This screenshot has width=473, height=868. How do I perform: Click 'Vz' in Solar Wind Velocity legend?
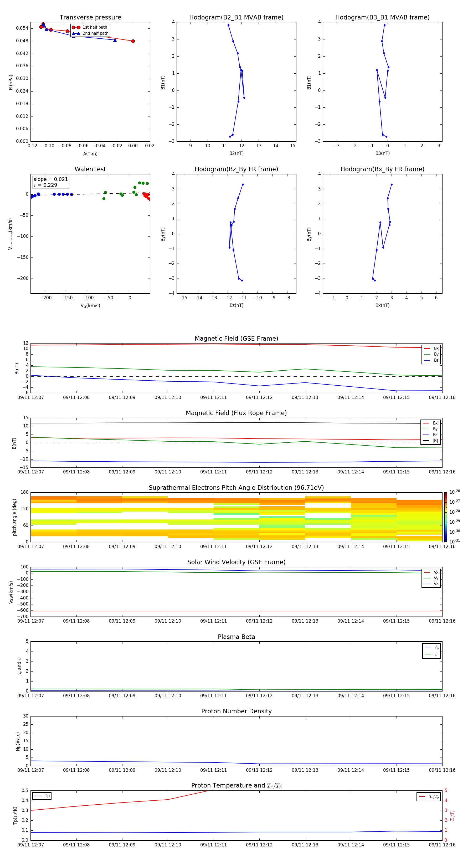(x=436, y=584)
